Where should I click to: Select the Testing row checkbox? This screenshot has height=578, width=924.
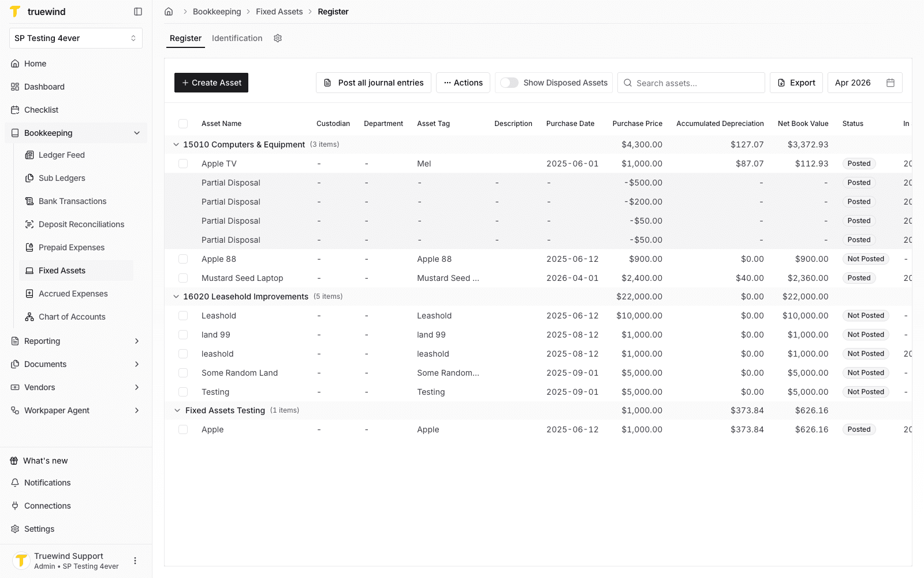point(183,392)
